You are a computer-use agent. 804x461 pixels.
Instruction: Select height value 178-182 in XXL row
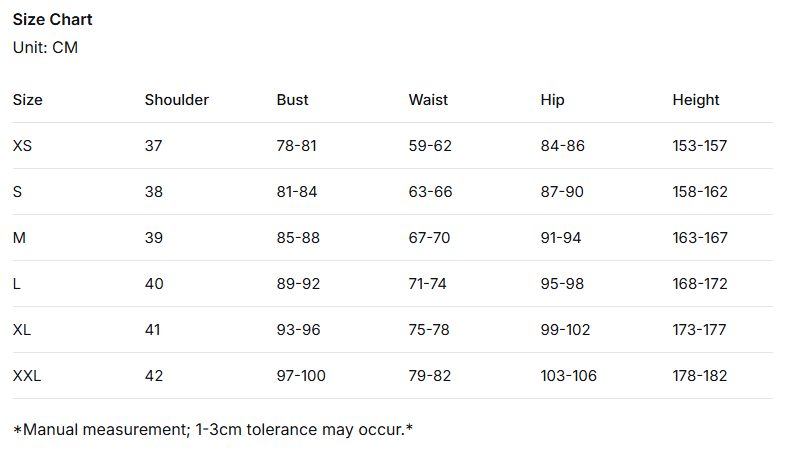click(x=699, y=376)
